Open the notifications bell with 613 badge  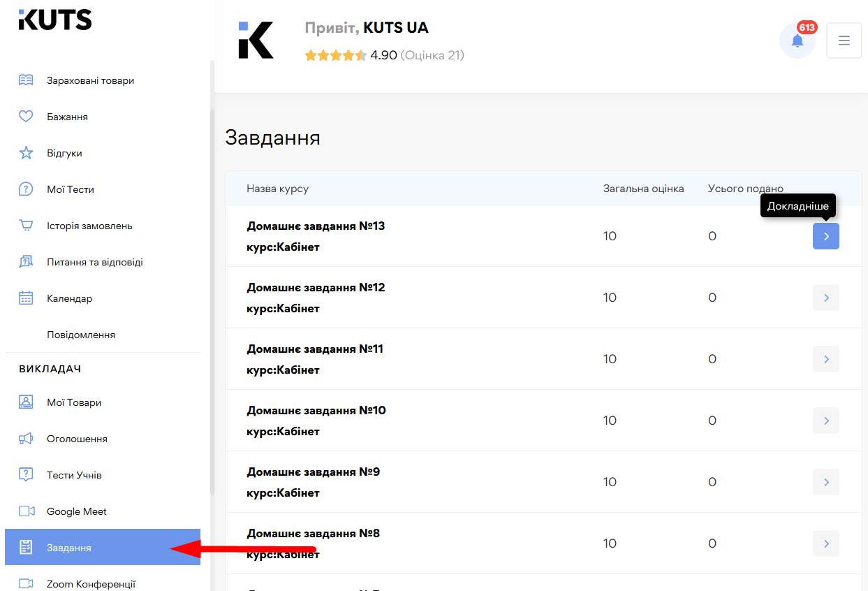797,40
